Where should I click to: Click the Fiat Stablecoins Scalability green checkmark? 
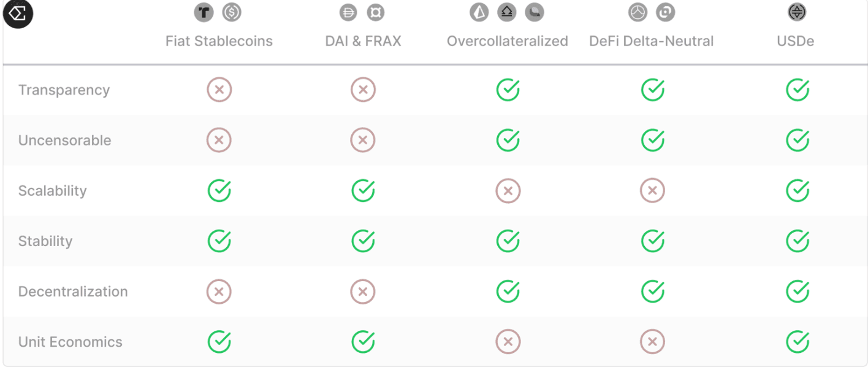point(219,191)
